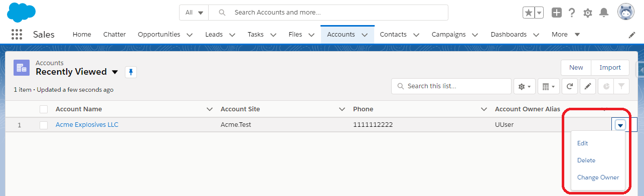Go to the Chatter tab
The height and width of the screenshot is (196, 644).
point(114,35)
